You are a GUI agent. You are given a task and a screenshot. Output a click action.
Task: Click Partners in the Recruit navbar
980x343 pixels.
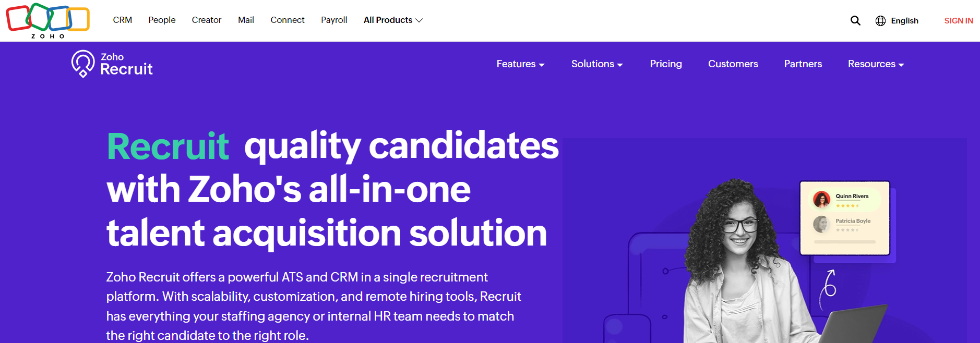803,64
